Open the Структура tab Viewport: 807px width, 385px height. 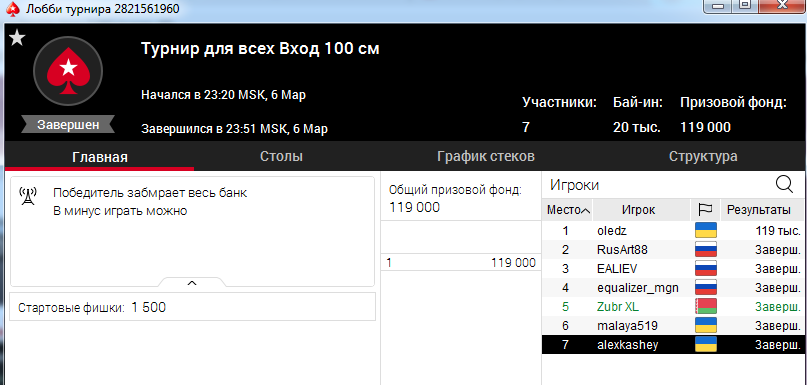[x=703, y=156]
